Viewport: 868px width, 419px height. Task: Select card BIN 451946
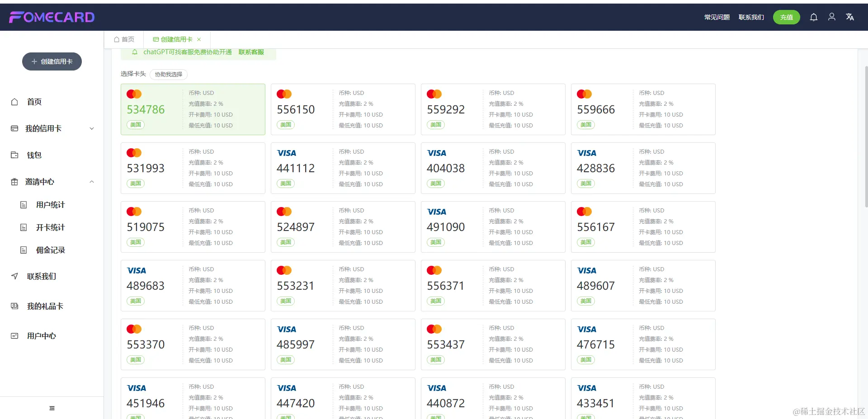tap(193, 398)
